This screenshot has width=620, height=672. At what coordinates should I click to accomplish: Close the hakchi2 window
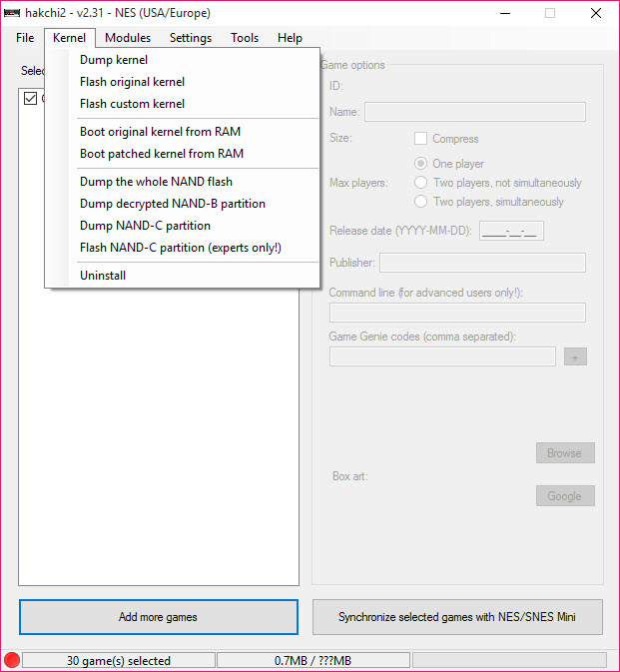pos(596,13)
